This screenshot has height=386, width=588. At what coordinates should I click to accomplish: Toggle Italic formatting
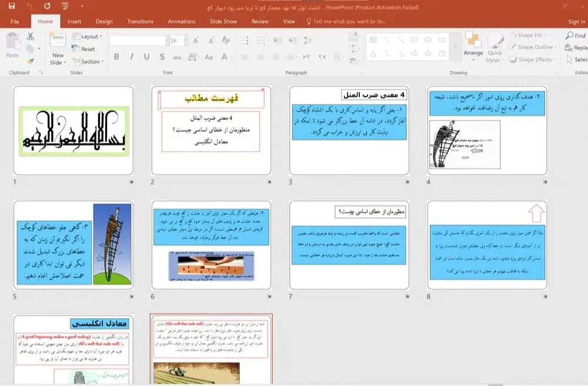132,56
